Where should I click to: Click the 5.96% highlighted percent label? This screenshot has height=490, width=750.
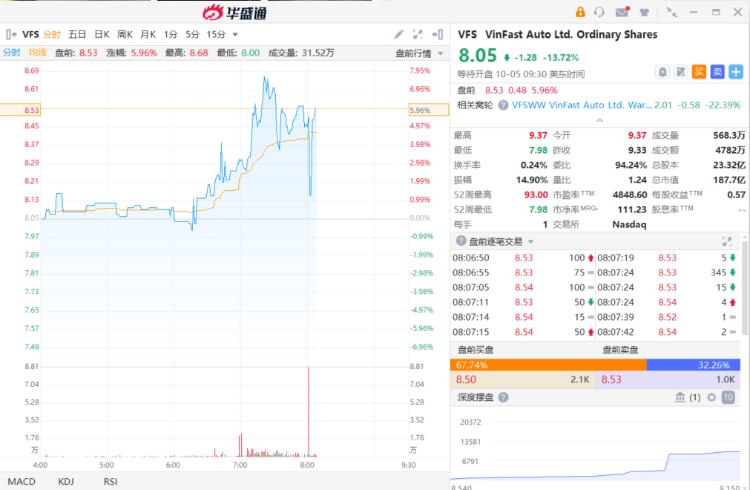tap(429, 110)
